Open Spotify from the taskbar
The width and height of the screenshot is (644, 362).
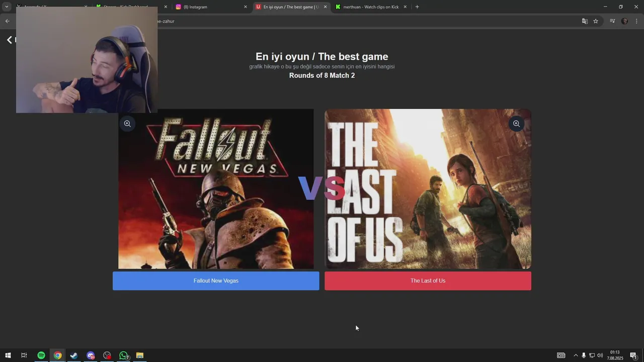(41, 355)
